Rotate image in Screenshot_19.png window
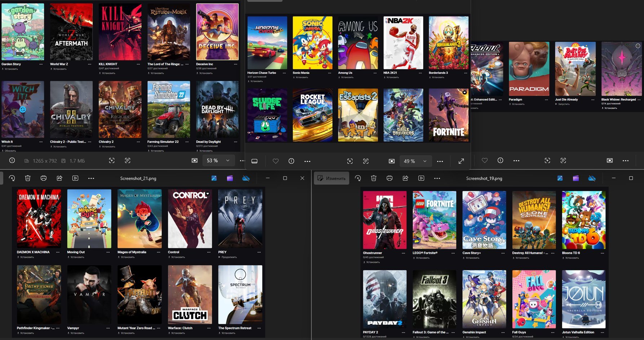 pyautogui.click(x=358, y=178)
